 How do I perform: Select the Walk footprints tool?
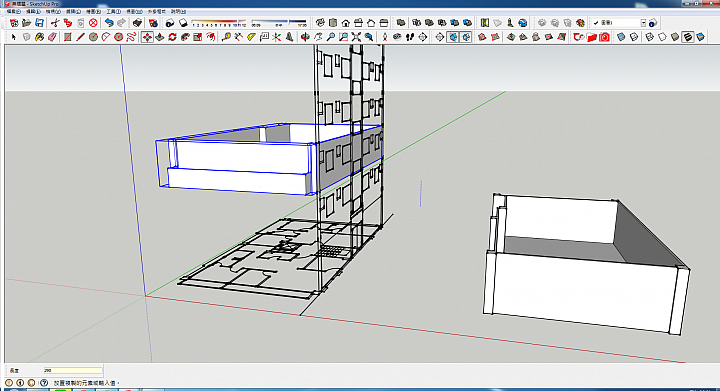tap(410, 37)
